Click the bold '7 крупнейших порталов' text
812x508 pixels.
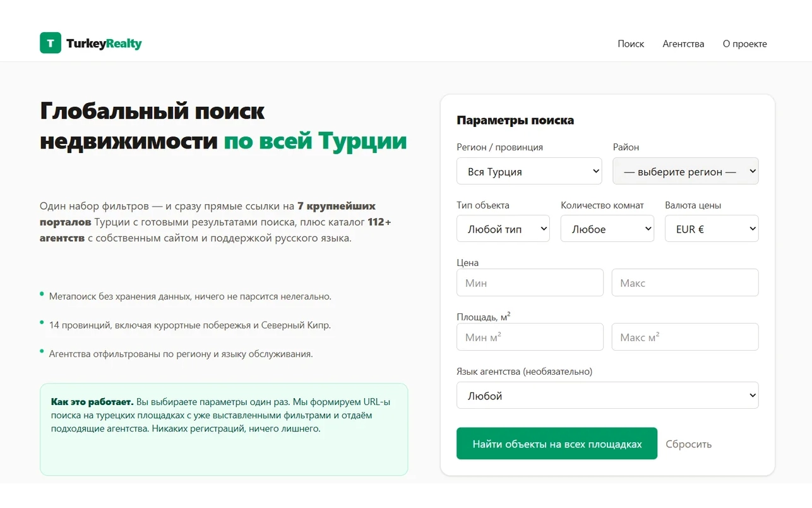click(x=208, y=214)
